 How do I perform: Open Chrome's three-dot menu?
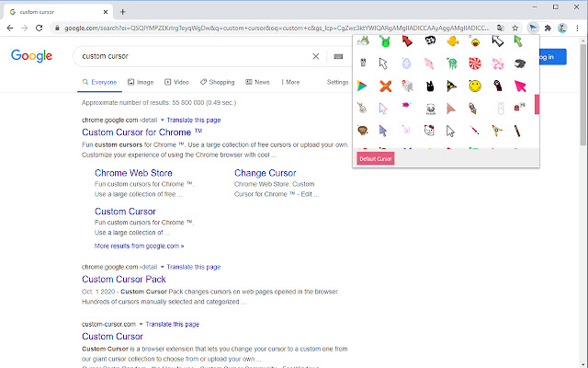pyautogui.click(x=577, y=28)
